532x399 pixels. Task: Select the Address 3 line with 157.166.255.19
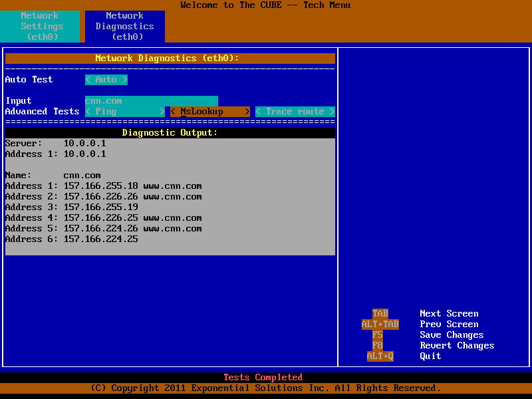click(x=72, y=207)
